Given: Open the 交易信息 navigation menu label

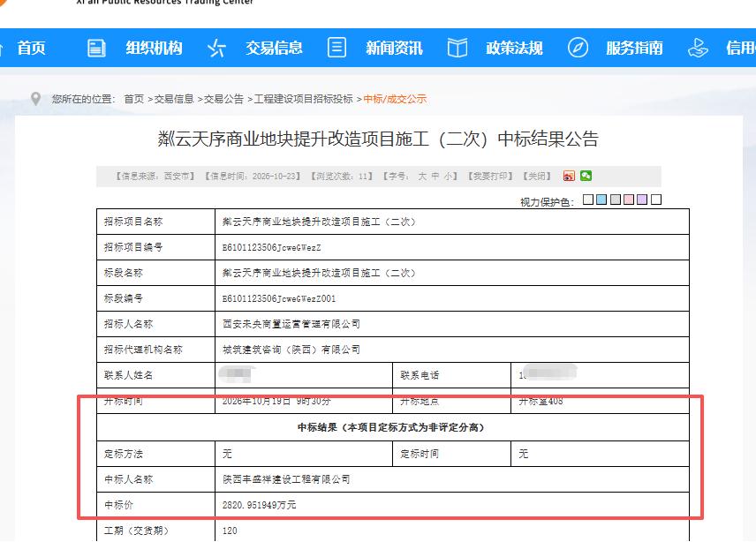Looking at the screenshot, I should 274,48.
